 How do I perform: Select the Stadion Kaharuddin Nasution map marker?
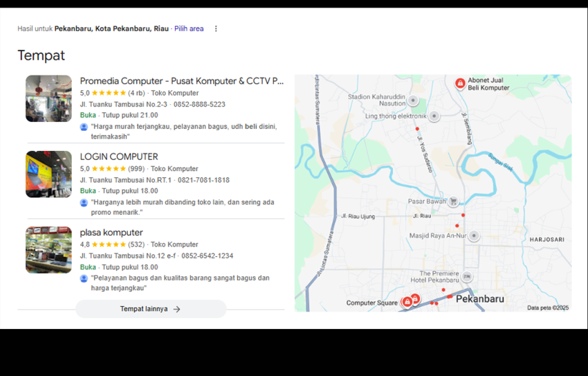(413, 100)
